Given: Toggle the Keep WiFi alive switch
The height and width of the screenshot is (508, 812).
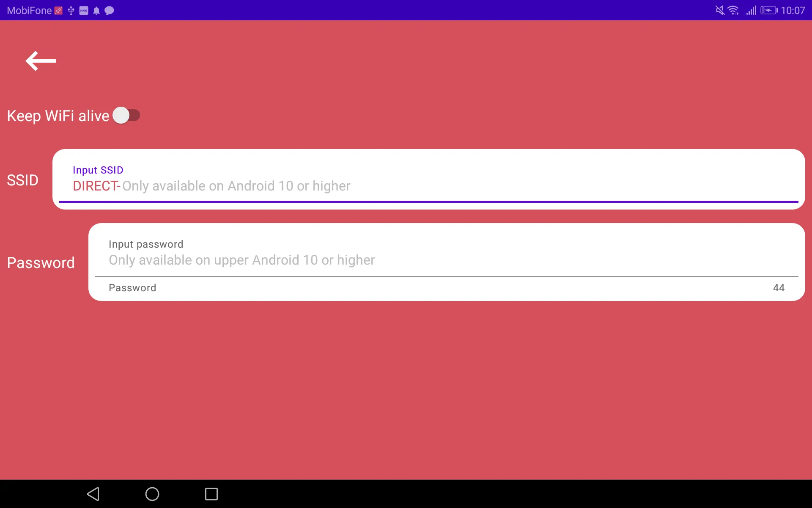Looking at the screenshot, I should point(126,115).
